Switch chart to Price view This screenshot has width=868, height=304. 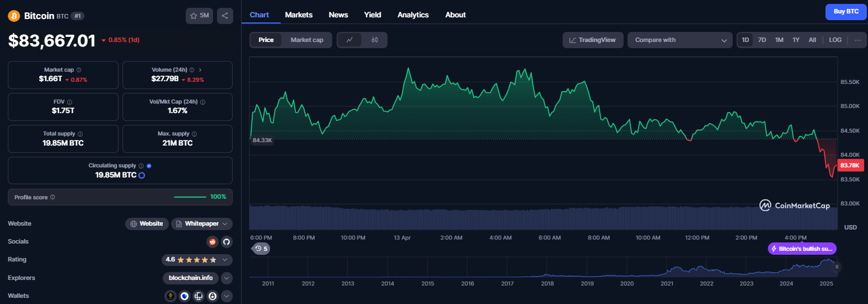[x=266, y=40]
